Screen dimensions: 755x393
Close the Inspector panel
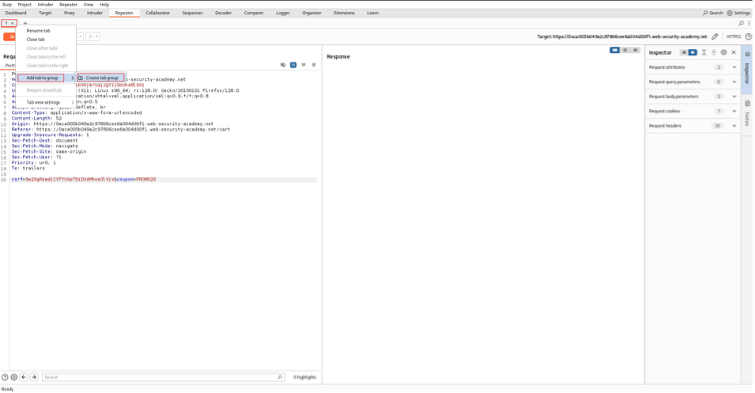(x=734, y=52)
